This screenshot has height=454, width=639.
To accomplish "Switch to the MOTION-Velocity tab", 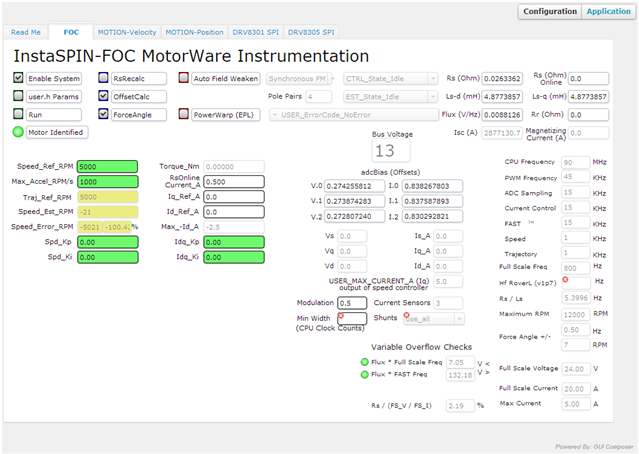I will tap(127, 32).
